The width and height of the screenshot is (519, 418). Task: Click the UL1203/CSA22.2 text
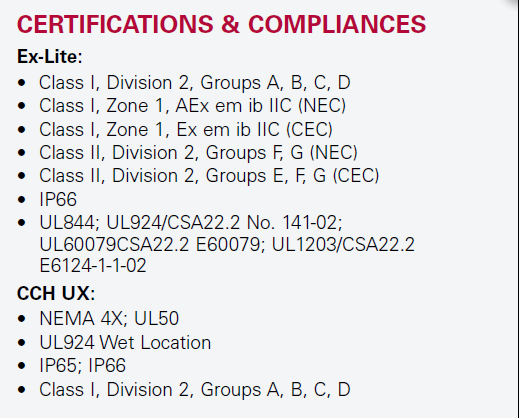[343, 244]
